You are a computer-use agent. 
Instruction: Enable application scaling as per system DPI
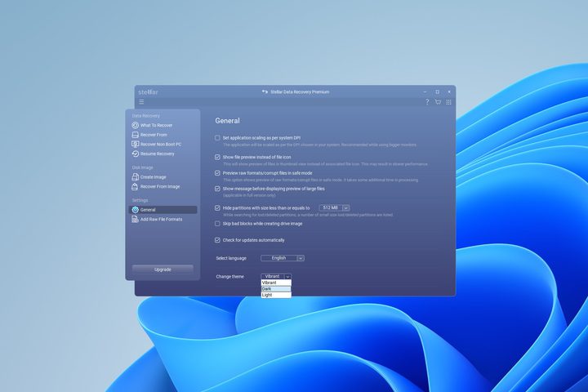(x=217, y=138)
